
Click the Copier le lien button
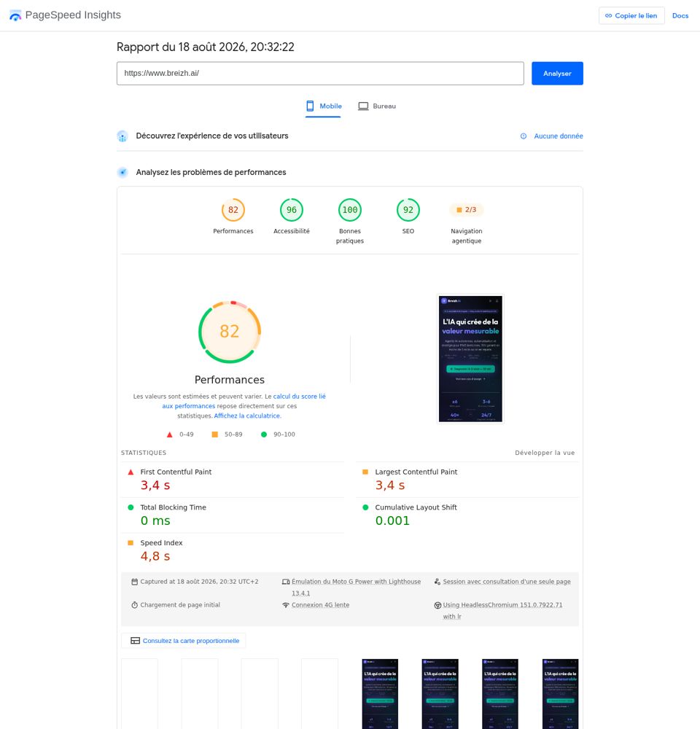(x=631, y=16)
